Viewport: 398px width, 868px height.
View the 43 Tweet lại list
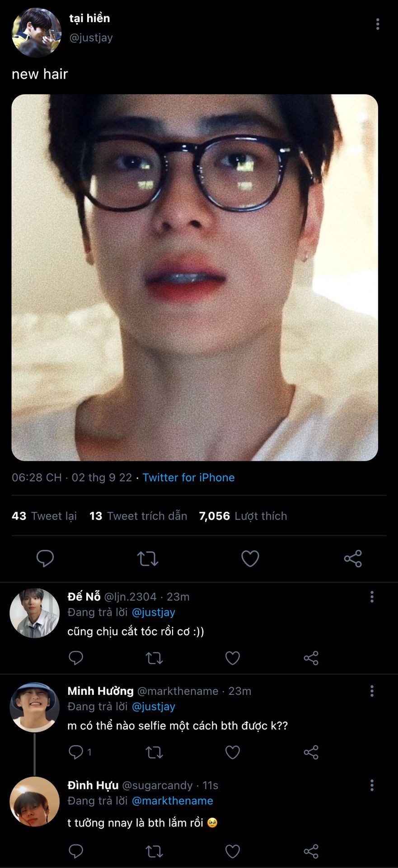pos(44,516)
